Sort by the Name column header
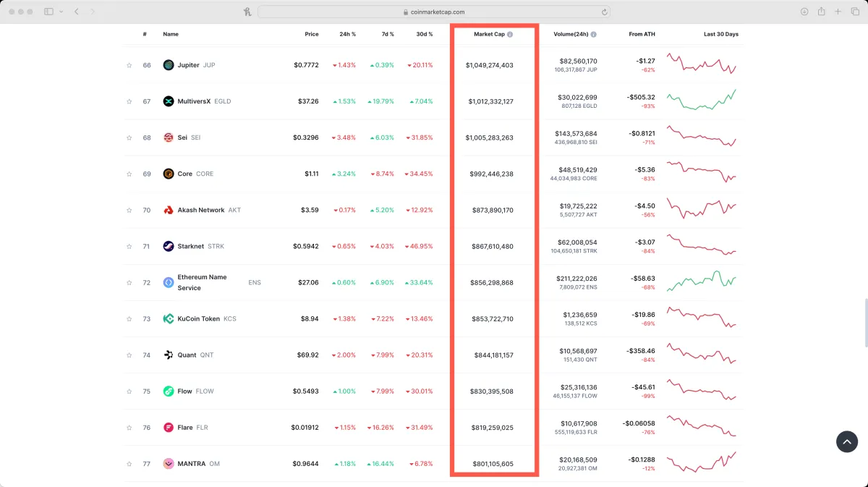Viewport: 868px width, 487px height. 171,34
